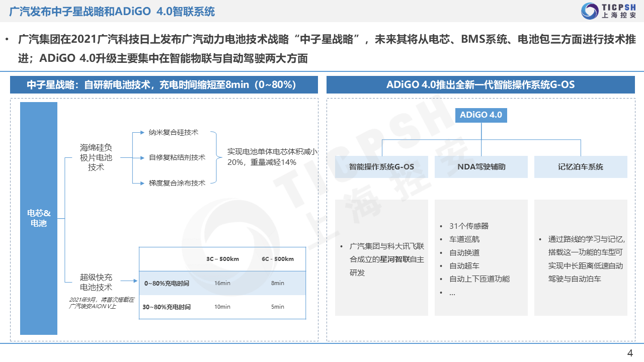Click the 海绵硅负极片电池技术 label
The image size is (644, 362).
96,157
